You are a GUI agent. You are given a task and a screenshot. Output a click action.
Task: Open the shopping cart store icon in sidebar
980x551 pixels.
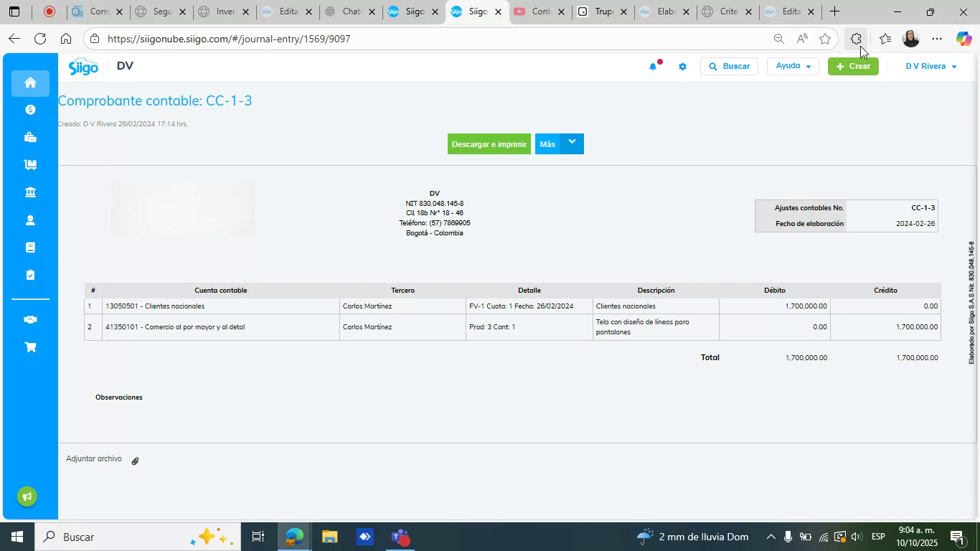point(30,347)
